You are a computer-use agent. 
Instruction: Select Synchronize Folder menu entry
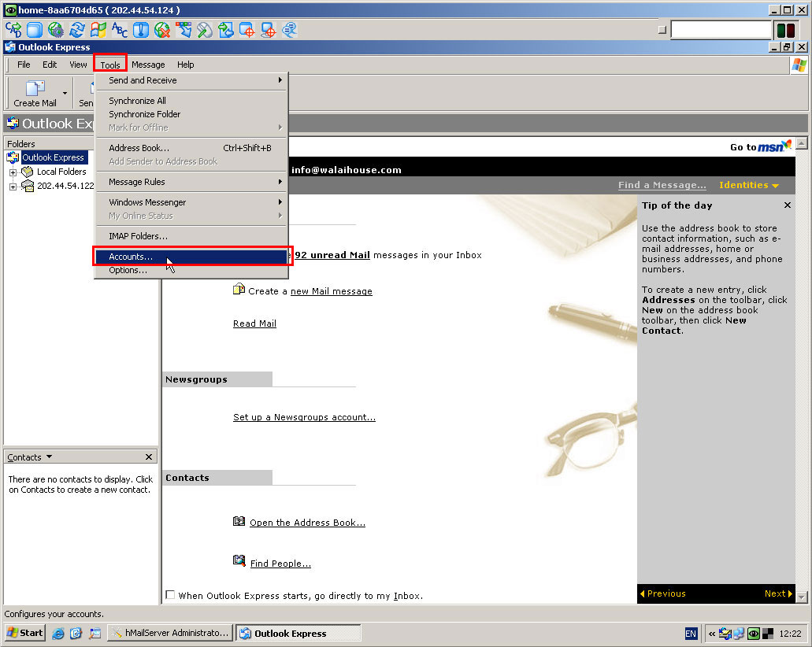191,114
